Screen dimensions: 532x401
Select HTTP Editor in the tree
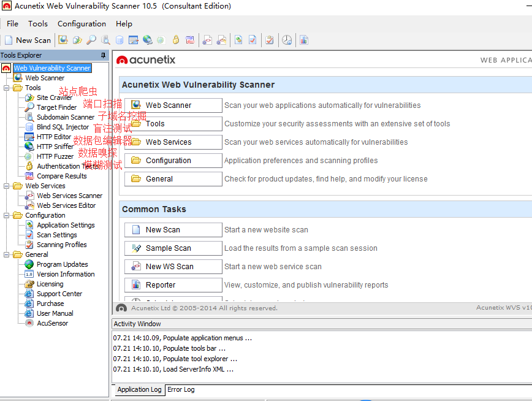pyautogui.click(x=54, y=137)
